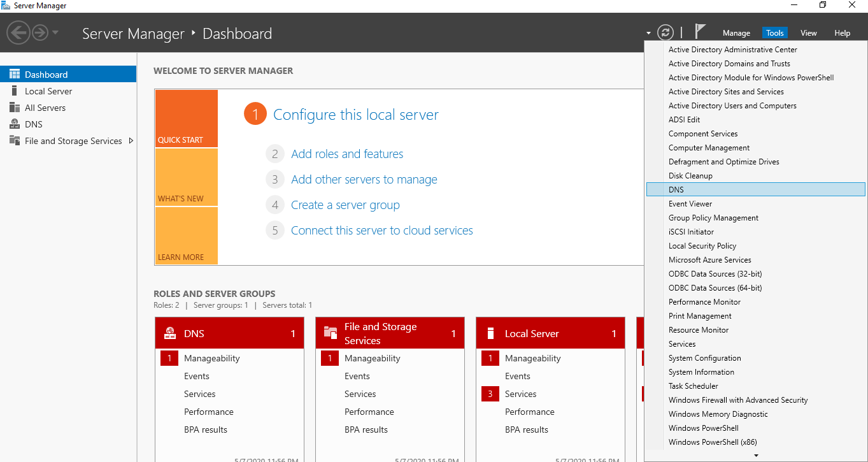This screenshot has width=868, height=462.
Task: Click Create a server group link
Action: pos(345,205)
